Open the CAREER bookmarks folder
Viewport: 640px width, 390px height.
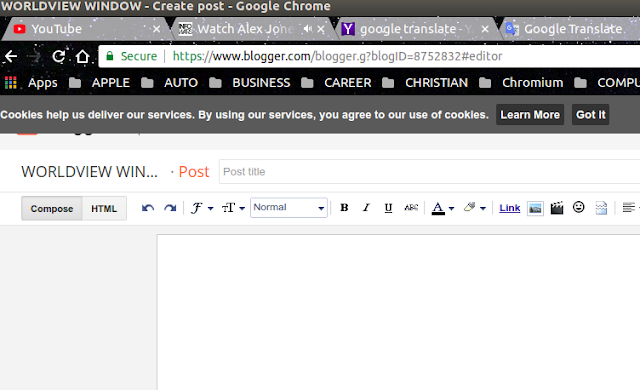click(336, 83)
